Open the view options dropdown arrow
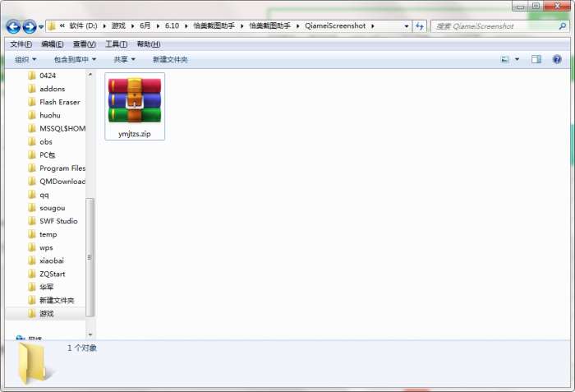 tap(517, 59)
